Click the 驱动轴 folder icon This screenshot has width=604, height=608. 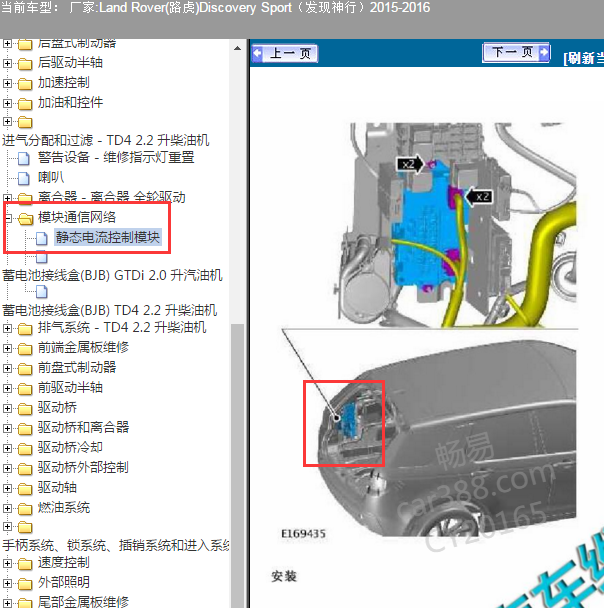pyautogui.click(x=25, y=489)
